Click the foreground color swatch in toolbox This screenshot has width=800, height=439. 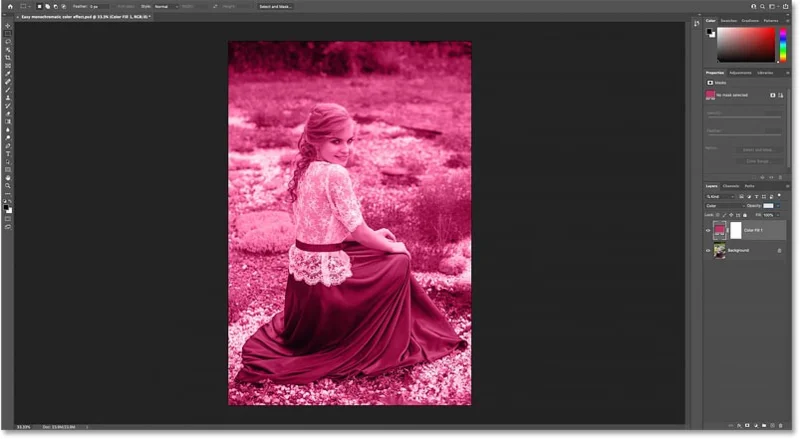click(x=6, y=207)
